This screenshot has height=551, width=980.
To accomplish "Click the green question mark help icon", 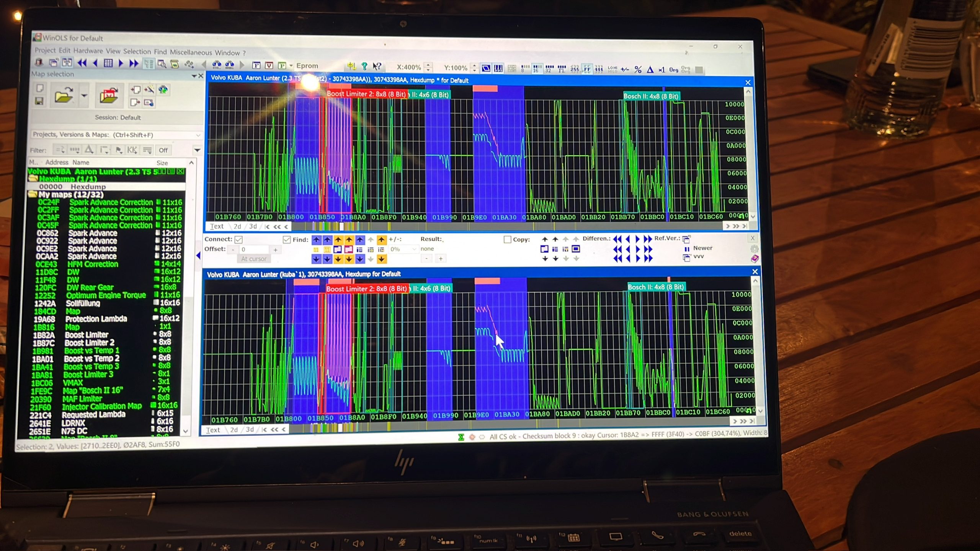I will point(364,66).
